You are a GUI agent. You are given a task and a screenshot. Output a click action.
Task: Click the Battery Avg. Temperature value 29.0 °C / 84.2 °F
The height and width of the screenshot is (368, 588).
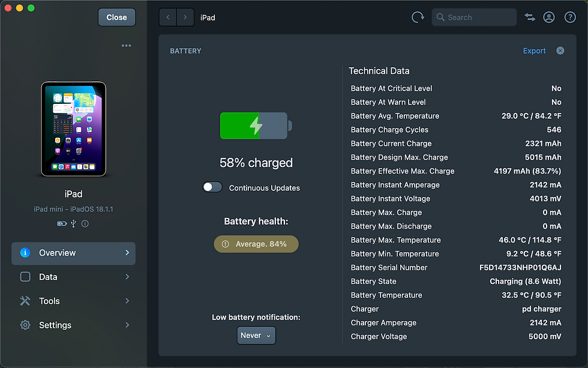(x=532, y=116)
